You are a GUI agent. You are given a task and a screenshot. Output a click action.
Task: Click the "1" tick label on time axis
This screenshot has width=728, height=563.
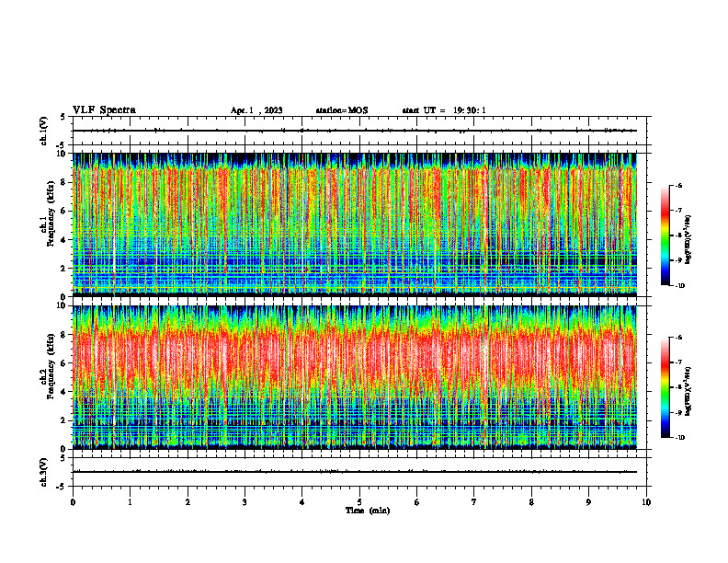point(130,502)
